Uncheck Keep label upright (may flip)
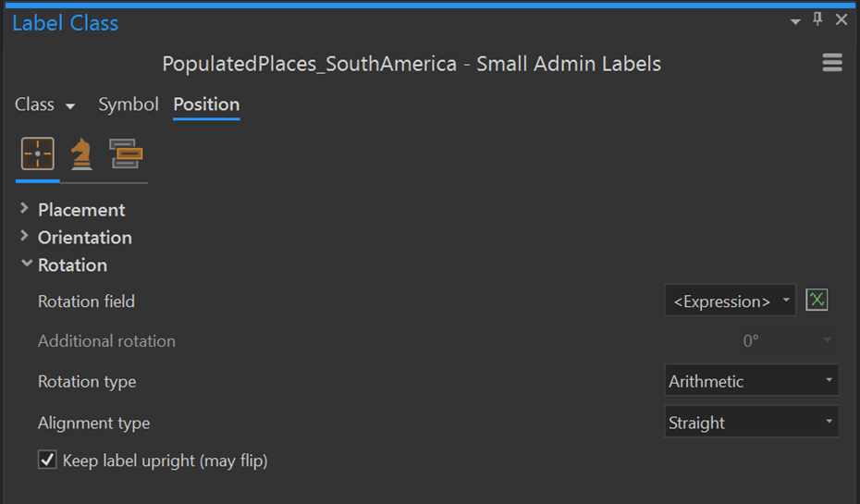 tap(47, 460)
